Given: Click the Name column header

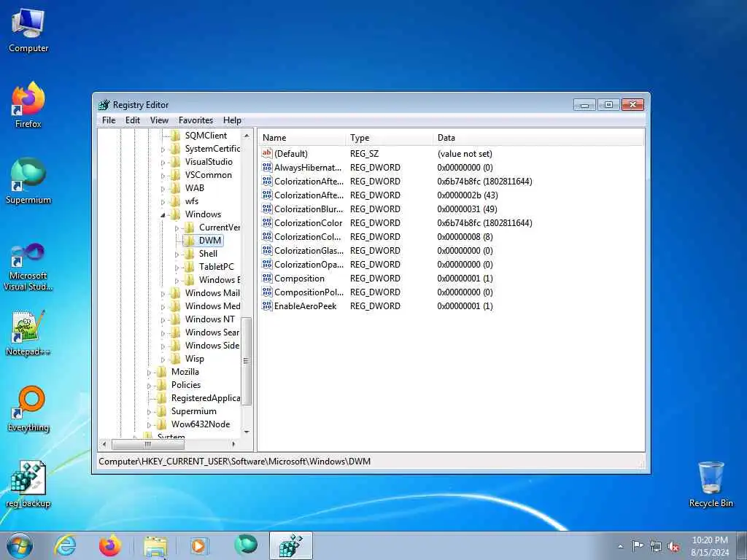Looking at the screenshot, I should (301, 138).
